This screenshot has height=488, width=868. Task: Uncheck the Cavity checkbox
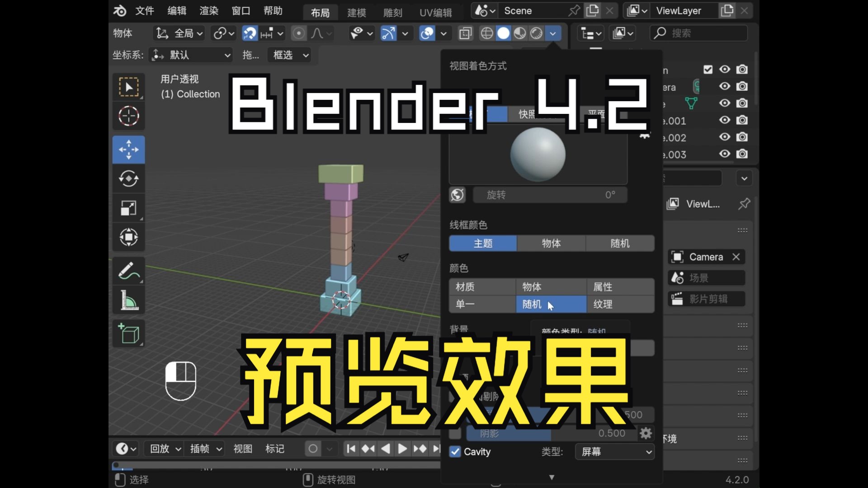[x=454, y=452]
